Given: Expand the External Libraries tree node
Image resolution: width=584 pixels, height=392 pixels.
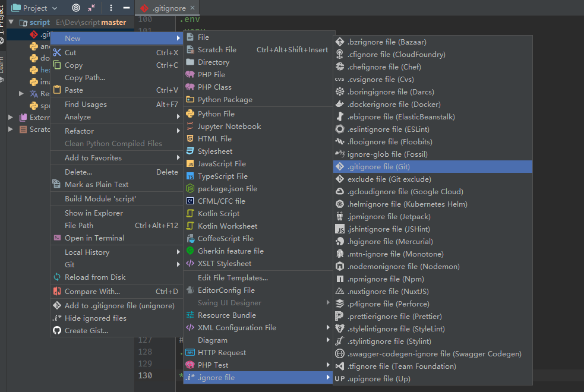Looking at the screenshot, I should pos(11,117).
